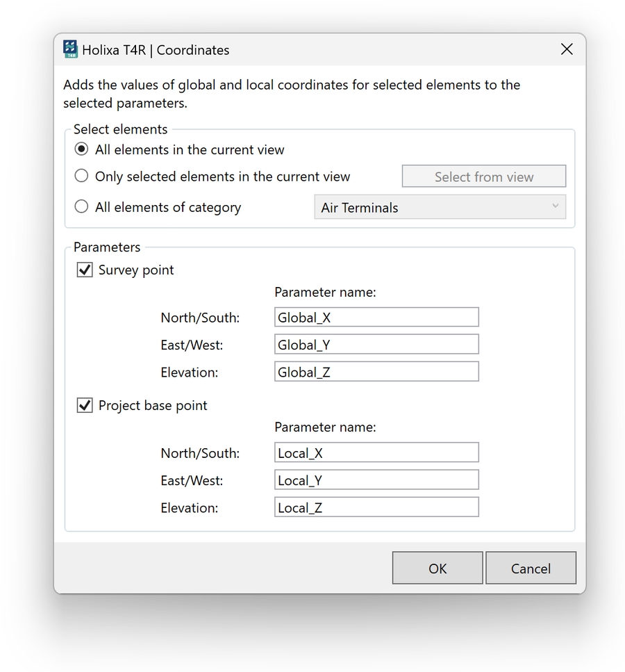Edit the Global_Z elevation field
Image resolution: width=625 pixels, height=672 pixels.
376,372
